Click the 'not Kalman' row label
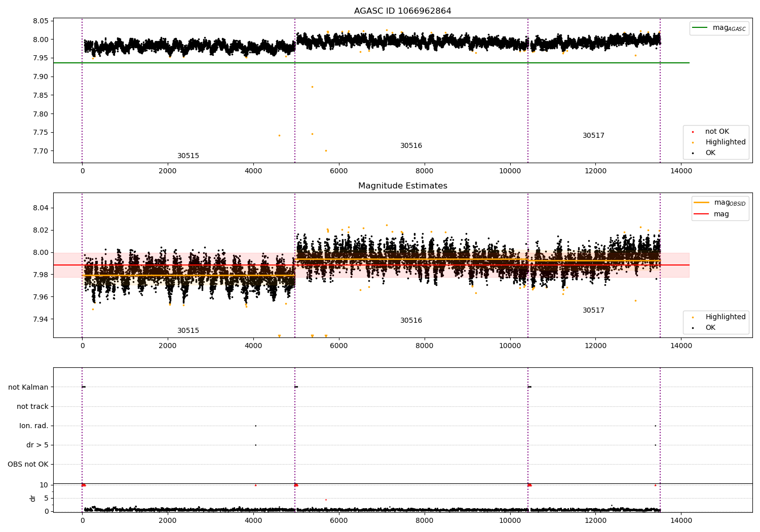The height and width of the screenshot is (532, 760). coord(28,388)
